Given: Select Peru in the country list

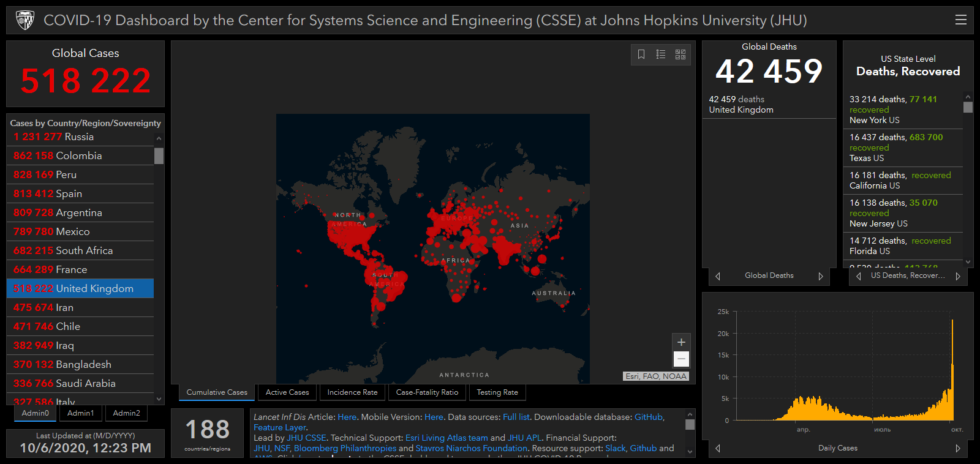Looking at the screenshot, I should coord(80,174).
